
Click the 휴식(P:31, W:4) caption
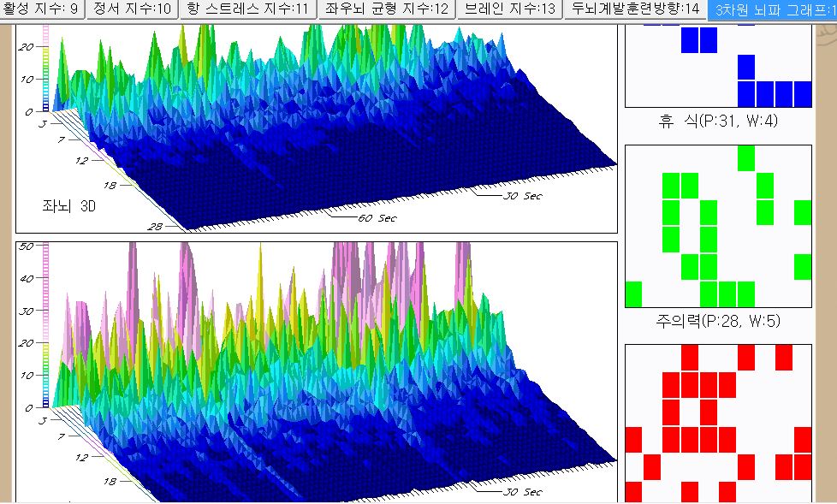718,121
